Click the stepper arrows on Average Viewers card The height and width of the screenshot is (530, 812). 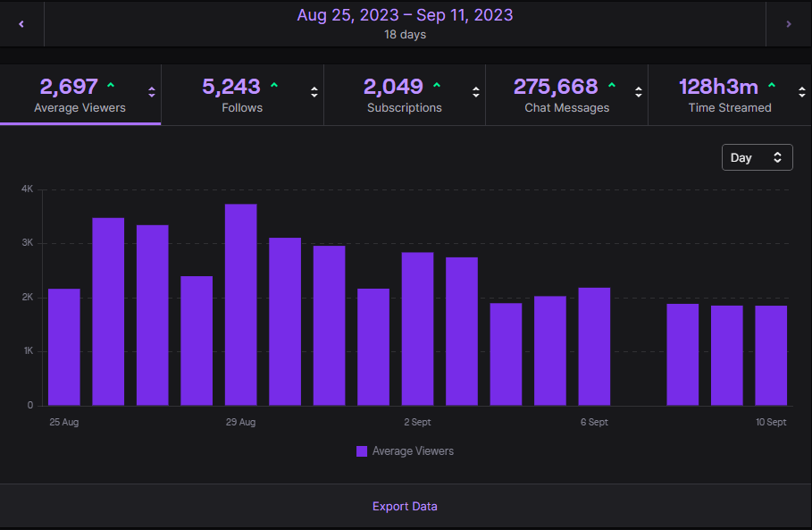pos(152,92)
